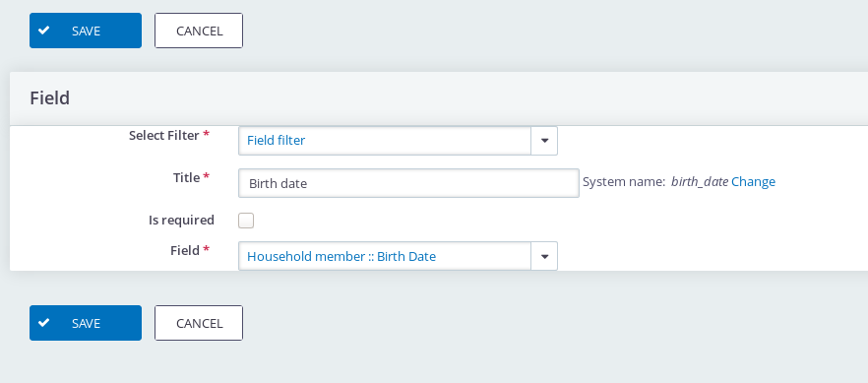The height and width of the screenshot is (383, 868).
Task: Click Change link next to system name
Action: click(x=753, y=181)
